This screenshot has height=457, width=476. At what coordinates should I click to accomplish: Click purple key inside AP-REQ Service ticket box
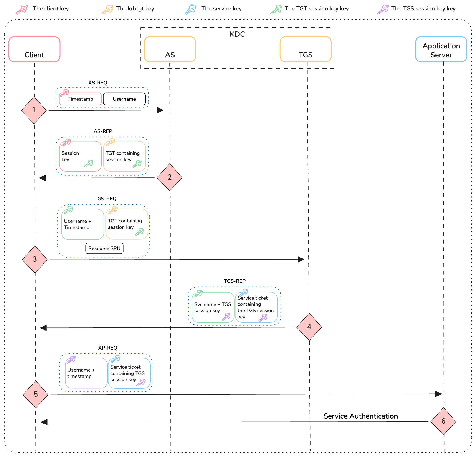pos(141,382)
